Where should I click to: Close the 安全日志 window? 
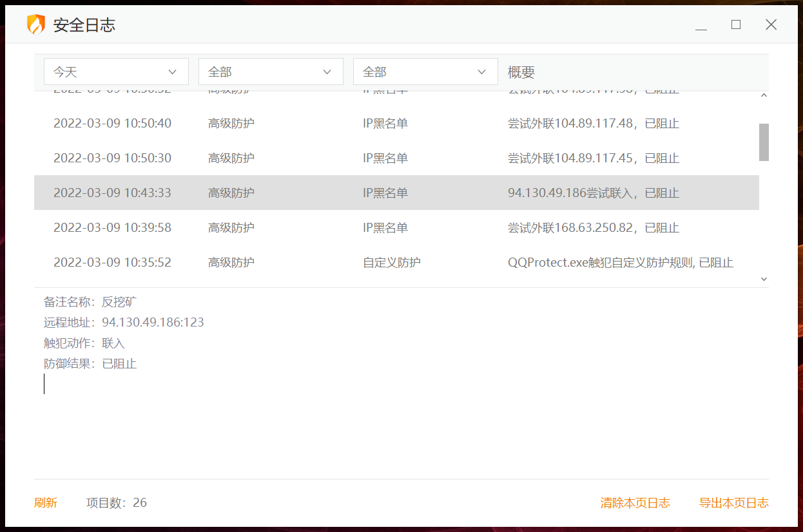click(x=771, y=24)
